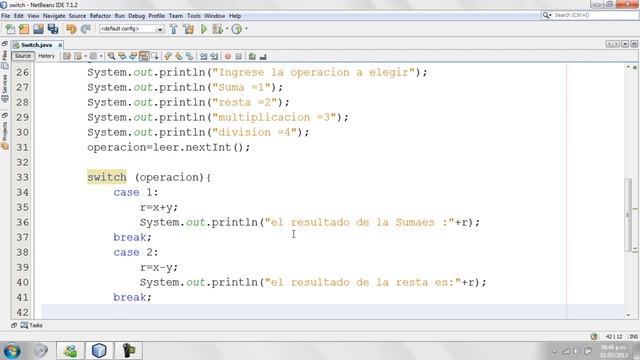Toggle Highlight Search in editor toolbar
The image size is (640, 360).
click(144, 56)
